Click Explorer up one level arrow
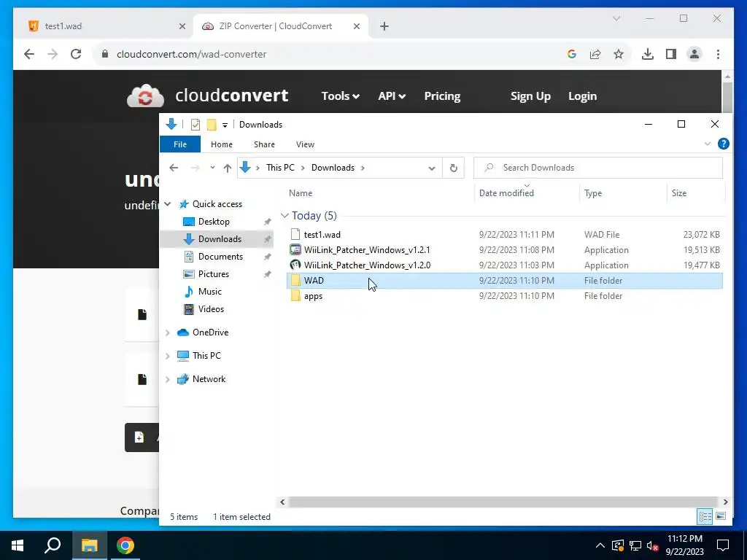Screen dimensions: 747x560 [x=228, y=168]
